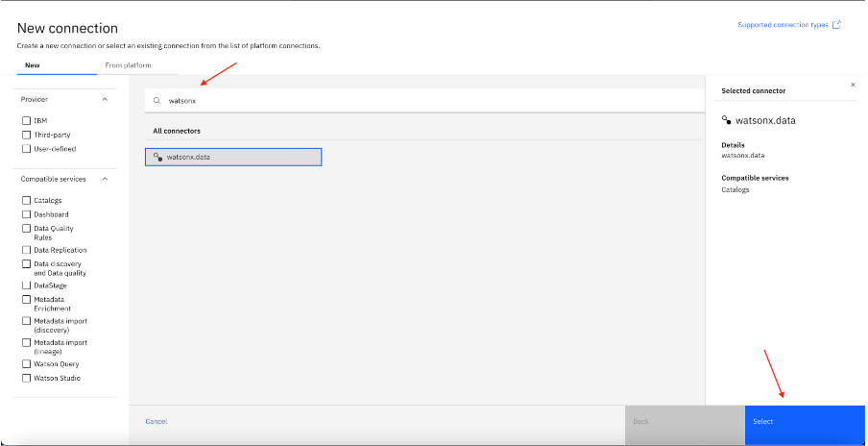Collapse the Compatible services section

(x=105, y=179)
